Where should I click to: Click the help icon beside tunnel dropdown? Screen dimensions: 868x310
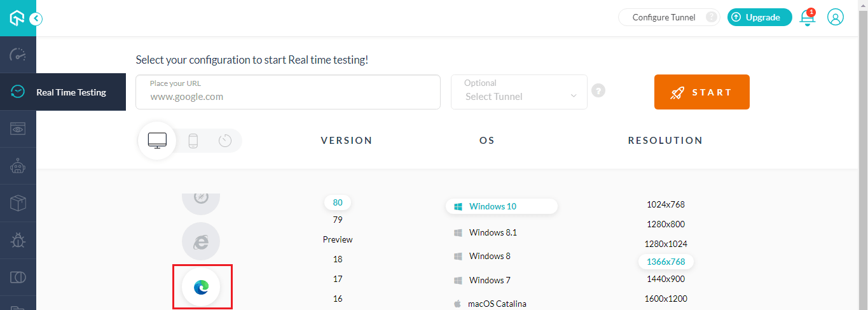[x=598, y=90]
